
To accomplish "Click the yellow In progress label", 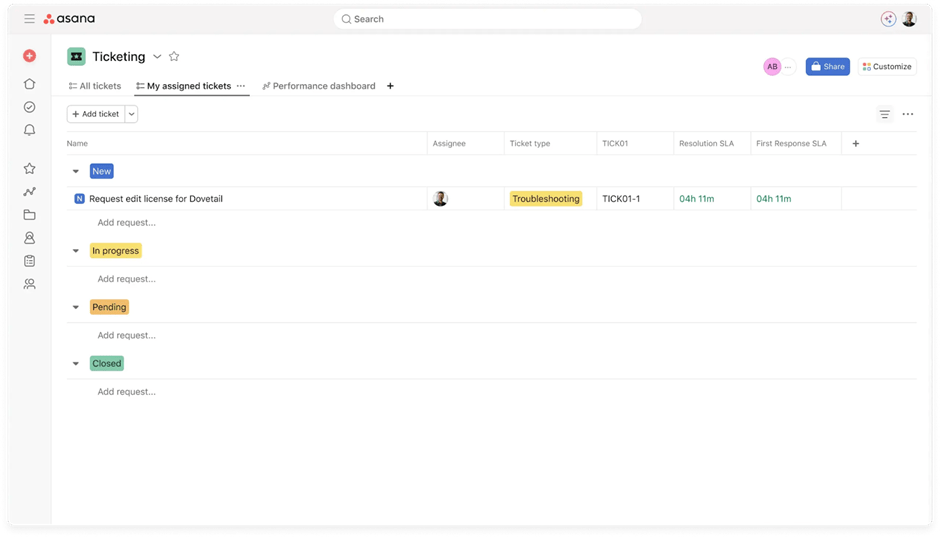I will (115, 251).
